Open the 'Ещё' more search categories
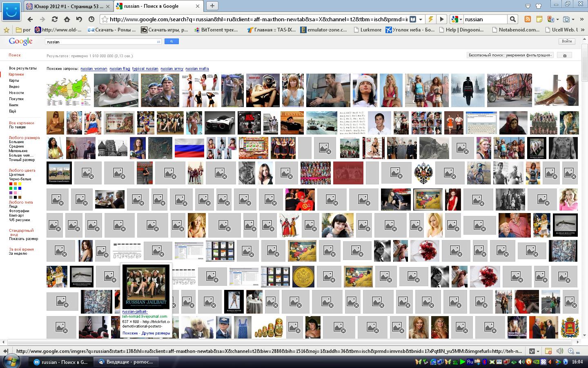588x368 pixels. click(x=13, y=111)
